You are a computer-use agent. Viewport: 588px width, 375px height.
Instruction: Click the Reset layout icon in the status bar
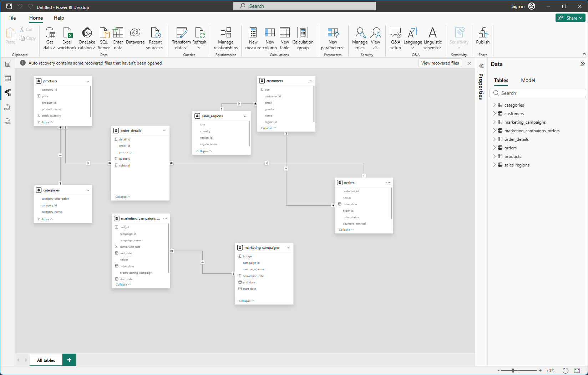(566, 371)
